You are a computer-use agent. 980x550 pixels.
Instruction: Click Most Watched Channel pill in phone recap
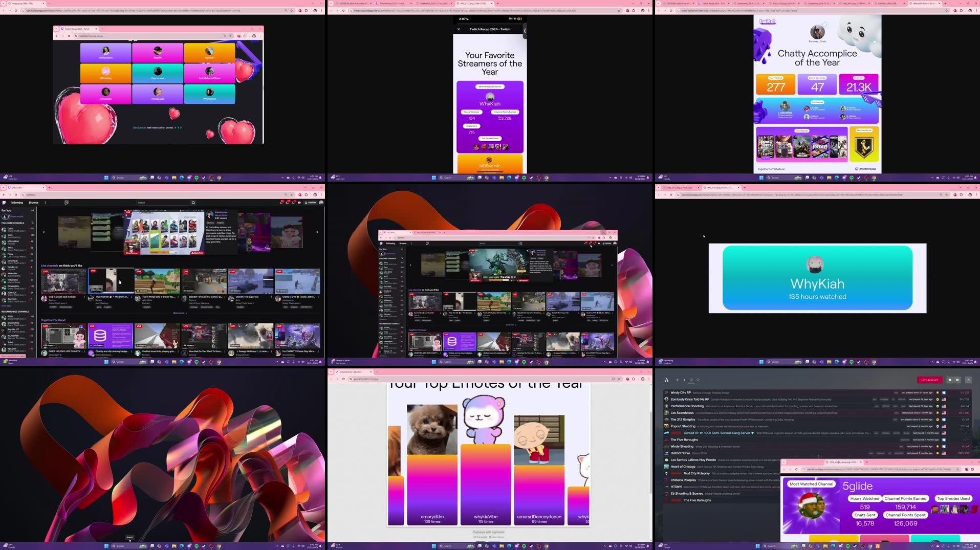pyautogui.click(x=490, y=86)
